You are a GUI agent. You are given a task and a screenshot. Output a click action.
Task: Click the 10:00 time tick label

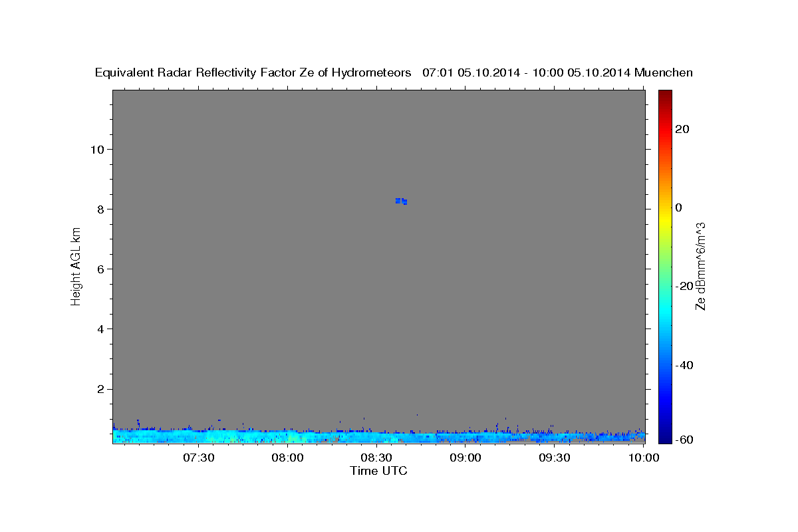642,458
